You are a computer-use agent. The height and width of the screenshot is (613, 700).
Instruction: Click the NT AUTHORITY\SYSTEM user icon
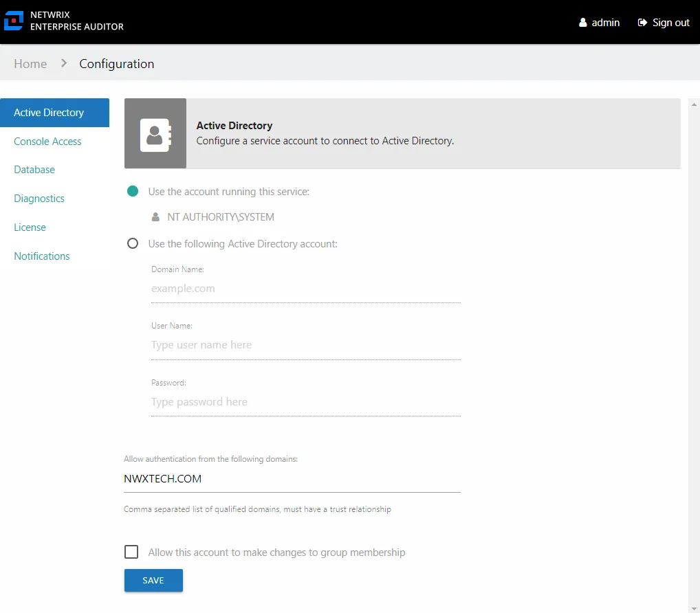click(155, 217)
